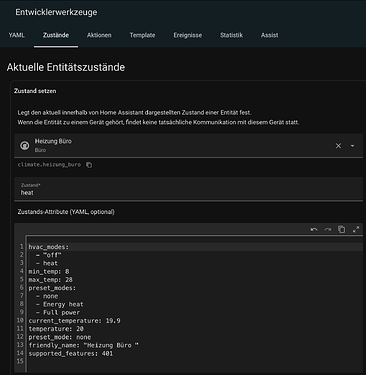366x375 pixels.
Task: Click the "off" hvac mode line
Action: click(x=49, y=255)
